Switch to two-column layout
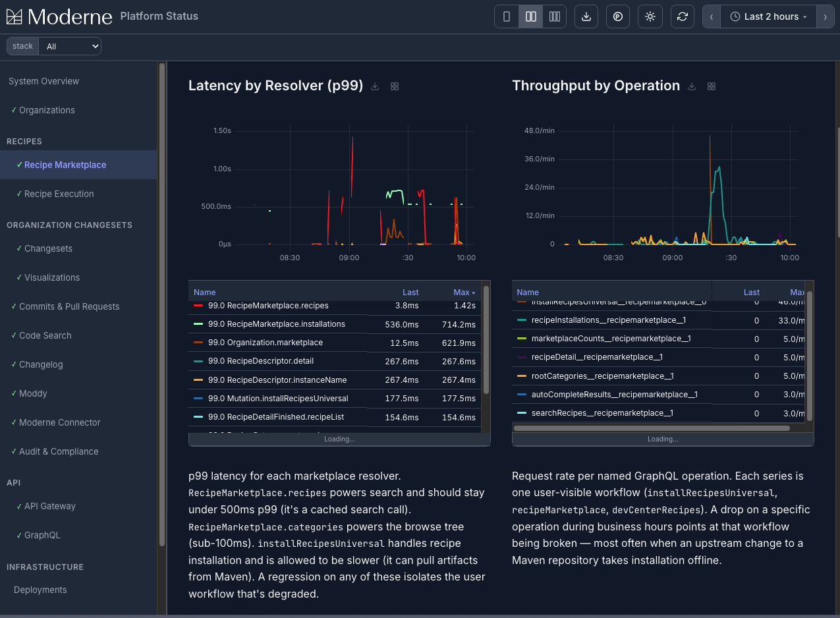840x618 pixels. (530, 16)
